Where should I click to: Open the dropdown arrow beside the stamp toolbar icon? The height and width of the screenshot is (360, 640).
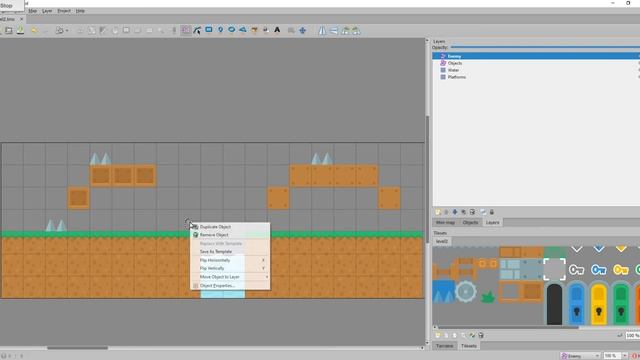click(x=67, y=31)
